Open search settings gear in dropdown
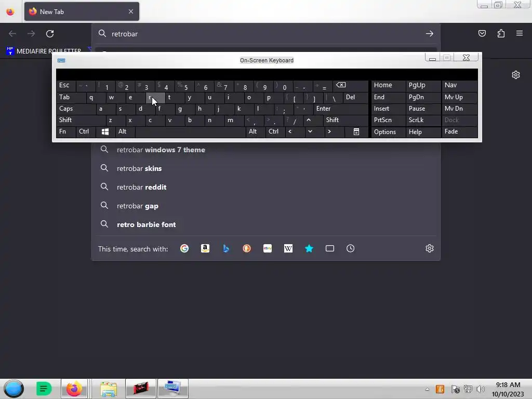Image resolution: width=532 pixels, height=399 pixels. pyautogui.click(x=430, y=248)
